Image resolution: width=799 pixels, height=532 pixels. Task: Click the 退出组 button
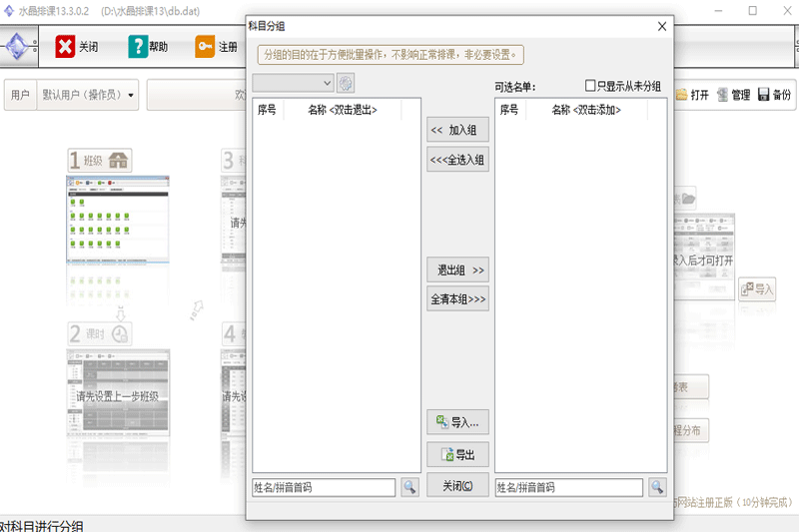click(x=457, y=269)
